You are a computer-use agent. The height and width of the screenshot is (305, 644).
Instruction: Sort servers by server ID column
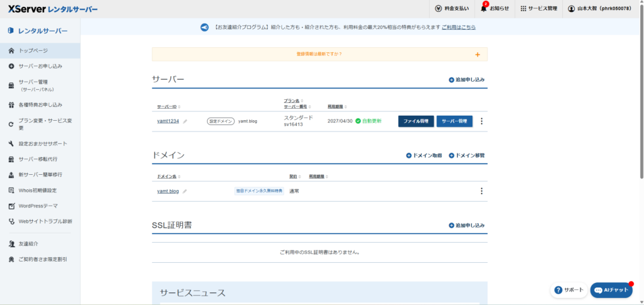[x=168, y=106]
